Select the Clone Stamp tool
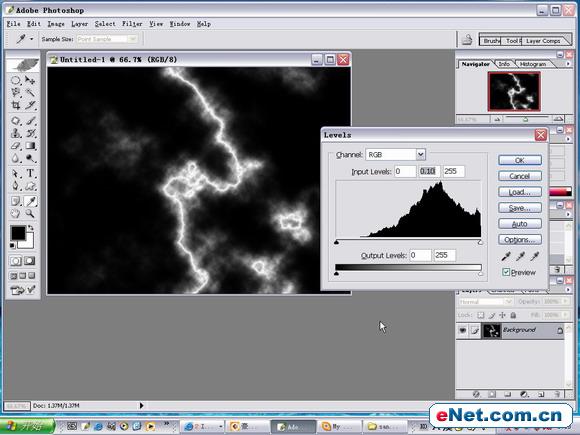580x435 pixels. click(16, 133)
